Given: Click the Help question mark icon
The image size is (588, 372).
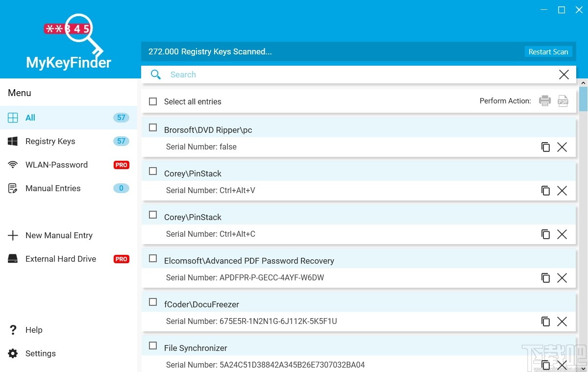Looking at the screenshot, I should [13, 330].
